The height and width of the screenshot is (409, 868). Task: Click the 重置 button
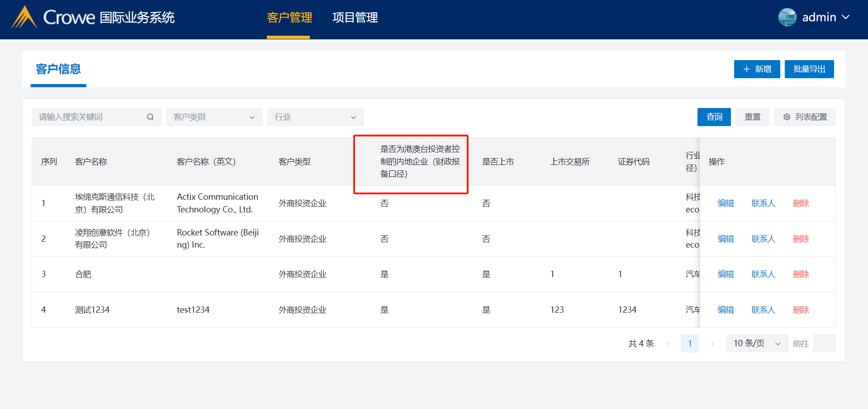tap(752, 117)
